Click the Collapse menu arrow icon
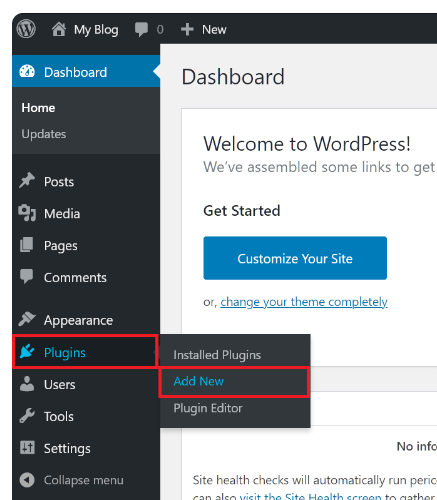 [27, 480]
